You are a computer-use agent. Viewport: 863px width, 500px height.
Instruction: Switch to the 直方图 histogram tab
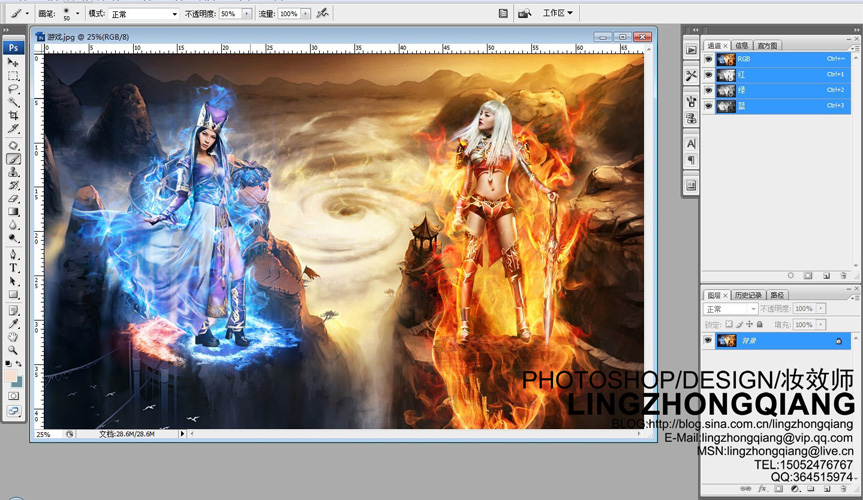pyautogui.click(x=767, y=46)
